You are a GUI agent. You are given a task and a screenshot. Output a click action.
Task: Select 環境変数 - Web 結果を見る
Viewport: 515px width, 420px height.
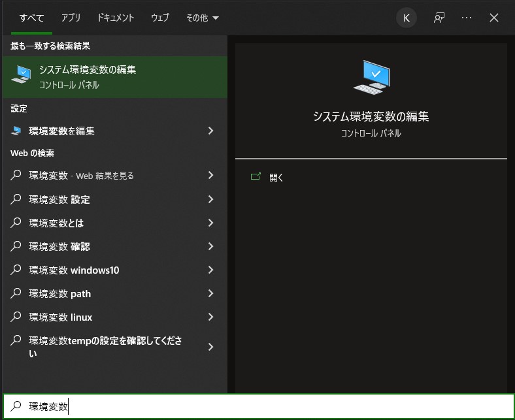114,176
